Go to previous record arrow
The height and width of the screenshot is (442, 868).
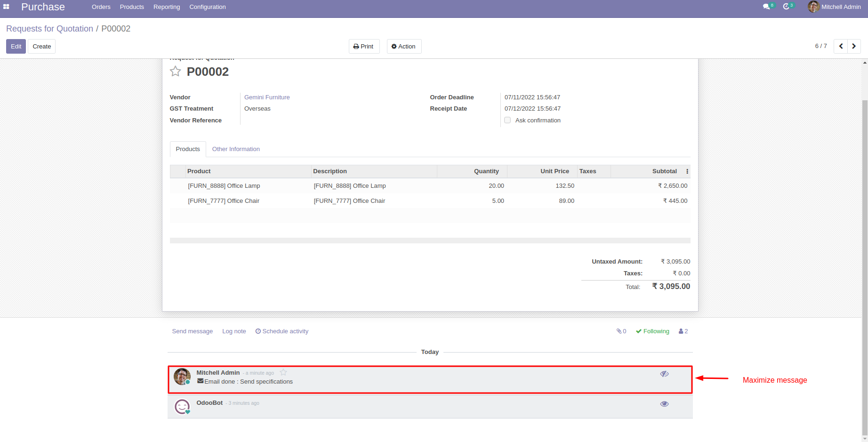coord(841,46)
